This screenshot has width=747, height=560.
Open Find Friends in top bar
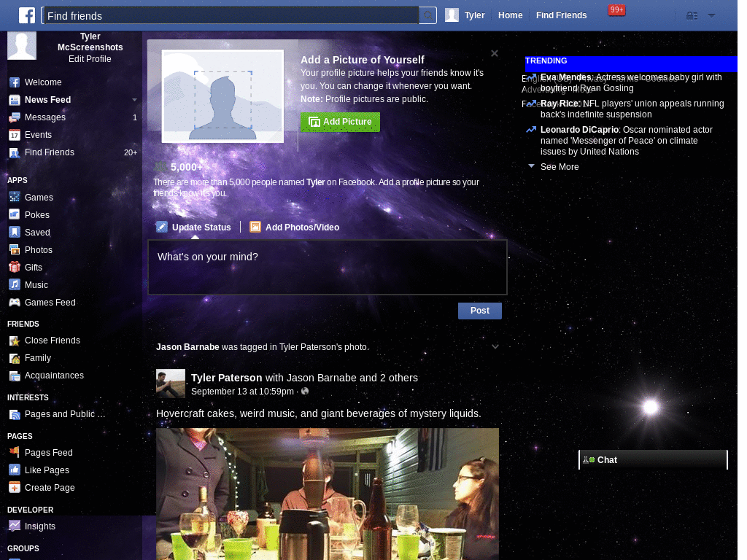click(x=561, y=15)
